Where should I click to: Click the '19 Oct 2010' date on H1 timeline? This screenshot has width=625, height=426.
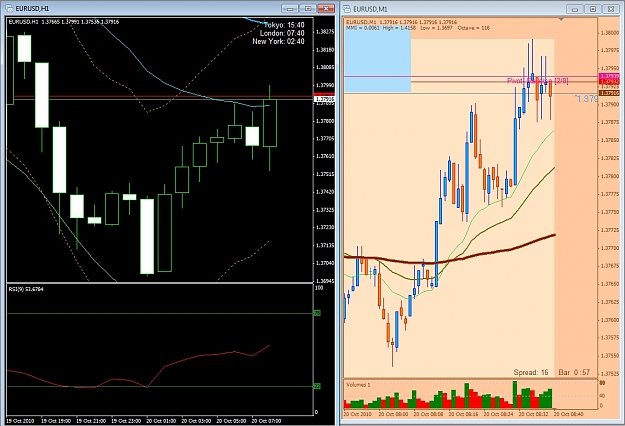click(20, 420)
